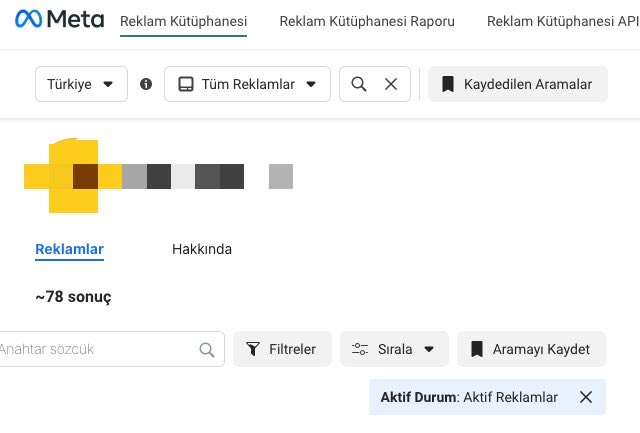Screen dimensions: 640x433
Task: Remove the Aktif Durum filter chip
Action: 586,397
